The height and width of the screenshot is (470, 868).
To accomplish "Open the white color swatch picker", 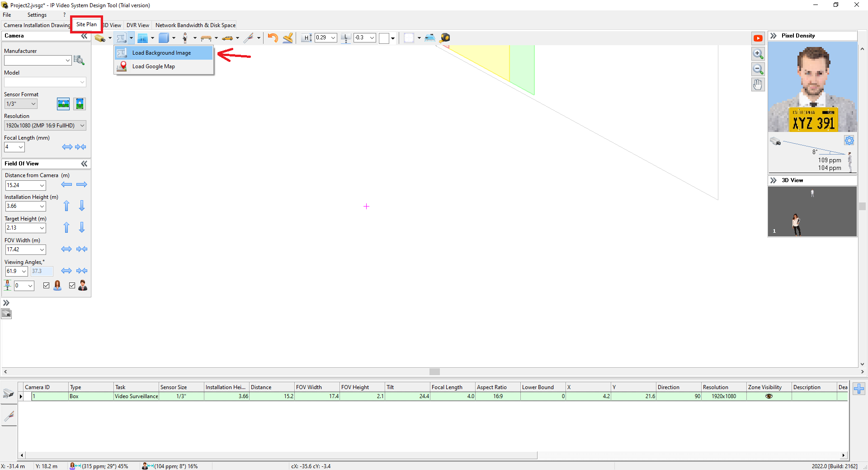I will coord(384,38).
